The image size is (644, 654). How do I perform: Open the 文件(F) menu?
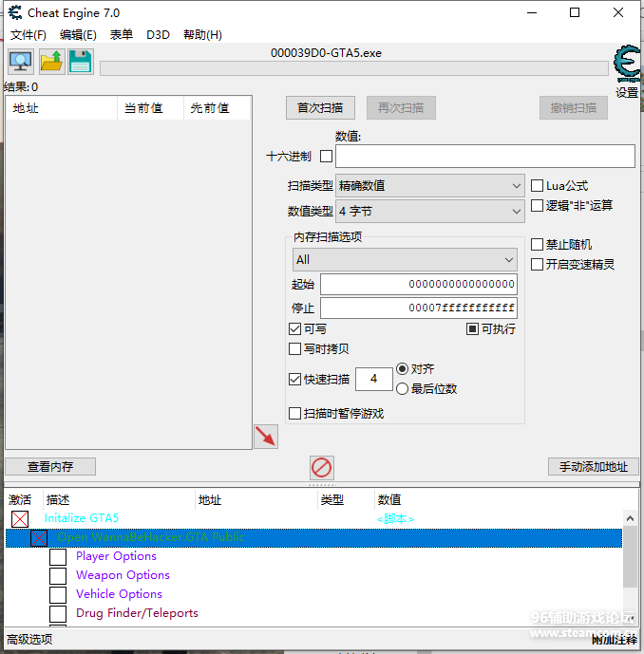click(28, 35)
